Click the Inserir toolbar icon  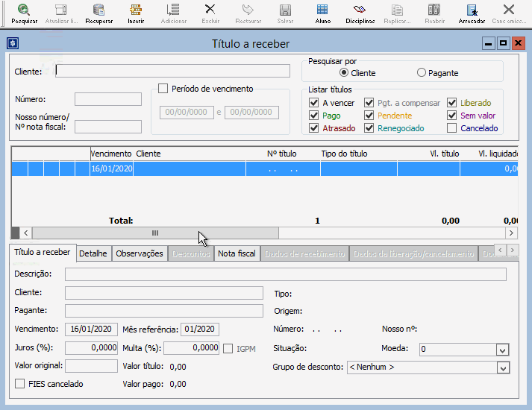[x=136, y=12]
